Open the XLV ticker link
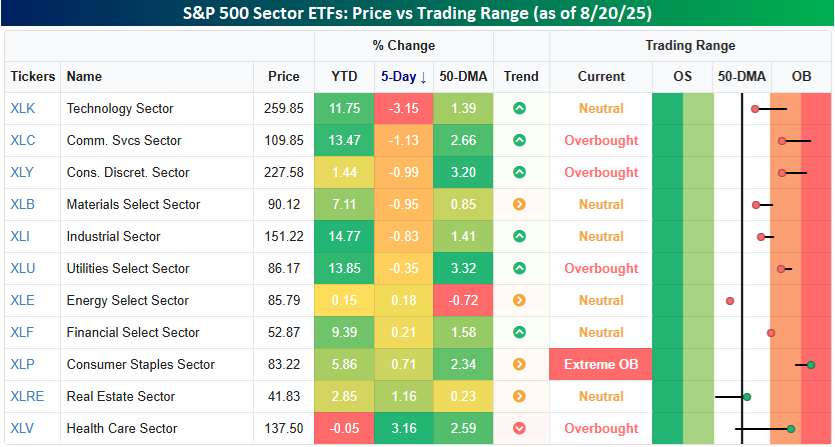This screenshot has height=447, width=835. [22, 428]
